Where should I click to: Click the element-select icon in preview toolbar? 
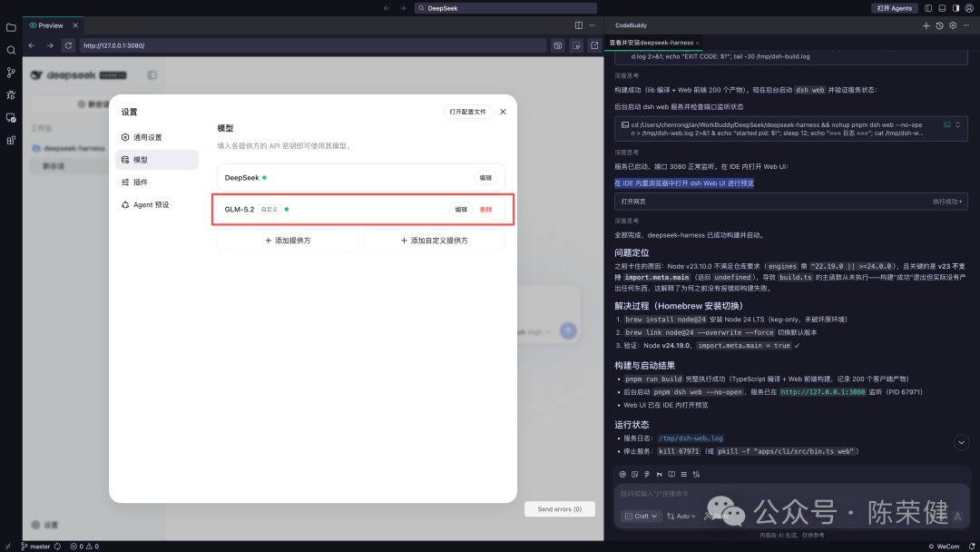(x=576, y=45)
